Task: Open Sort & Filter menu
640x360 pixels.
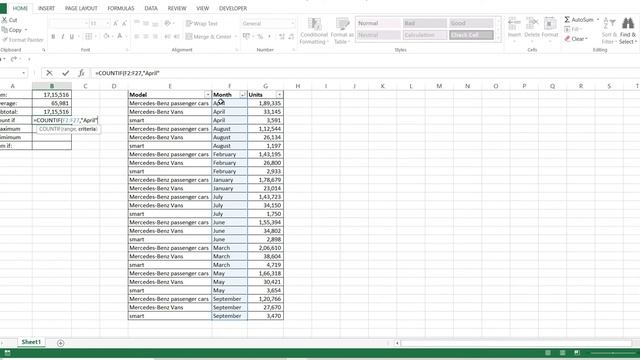Action: (x=609, y=31)
